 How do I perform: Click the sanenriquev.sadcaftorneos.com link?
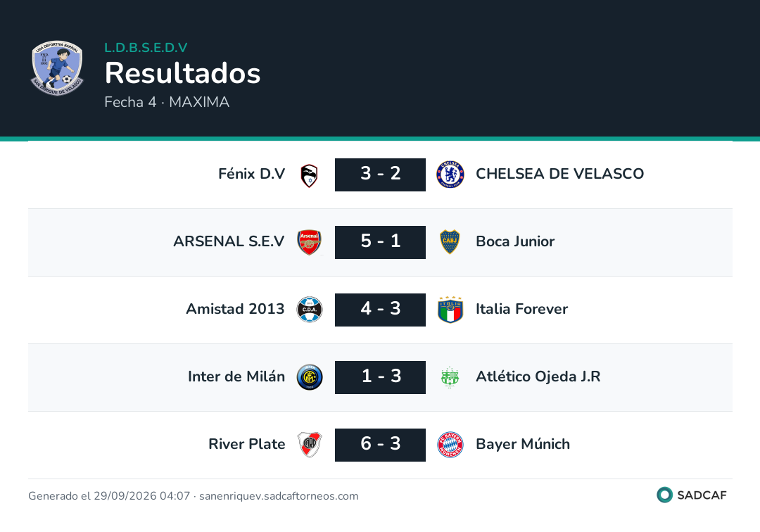[x=279, y=495]
